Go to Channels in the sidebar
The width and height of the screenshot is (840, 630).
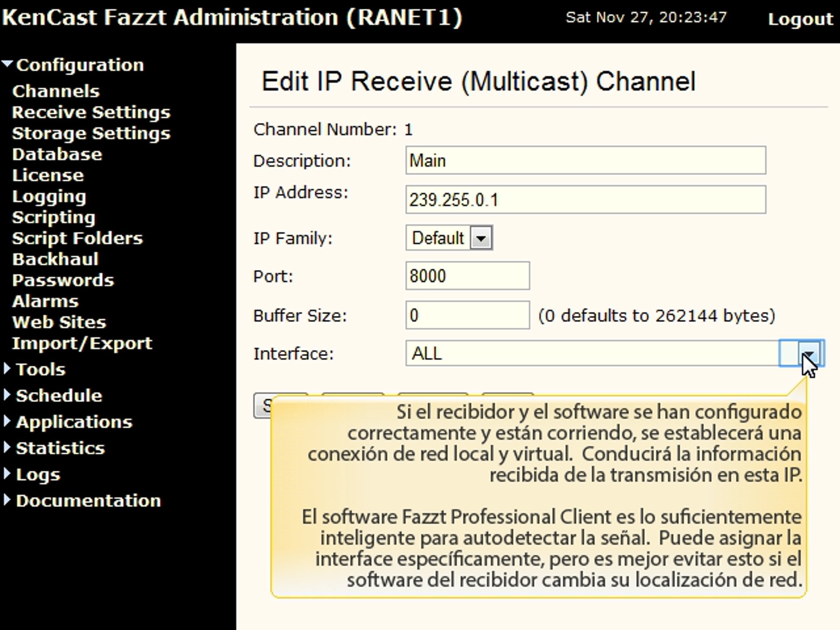coord(56,91)
